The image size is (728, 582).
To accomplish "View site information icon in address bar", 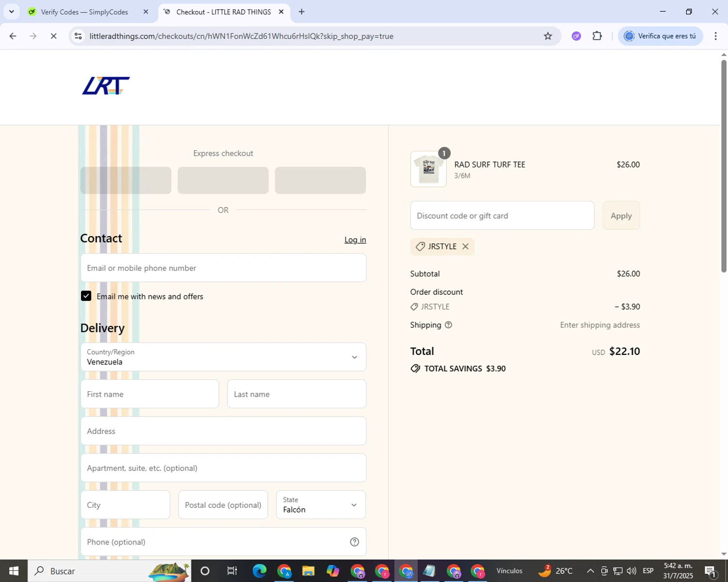I will tap(78, 36).
